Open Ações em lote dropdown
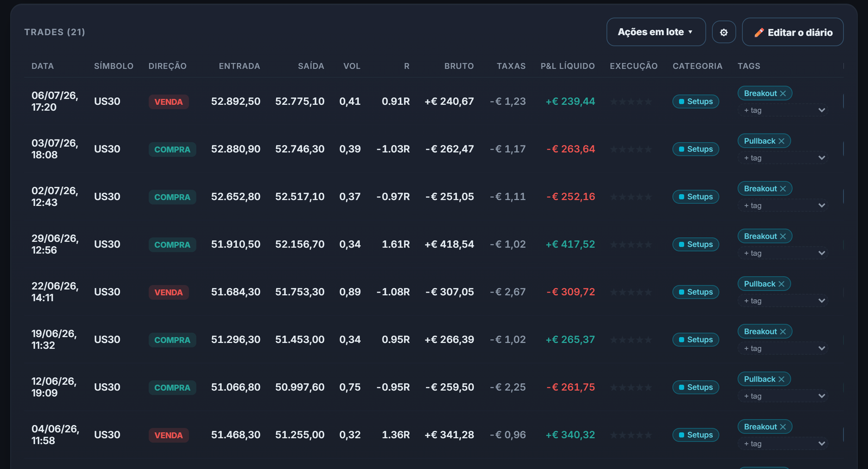The image size is (868, 469). click(656, 32)
